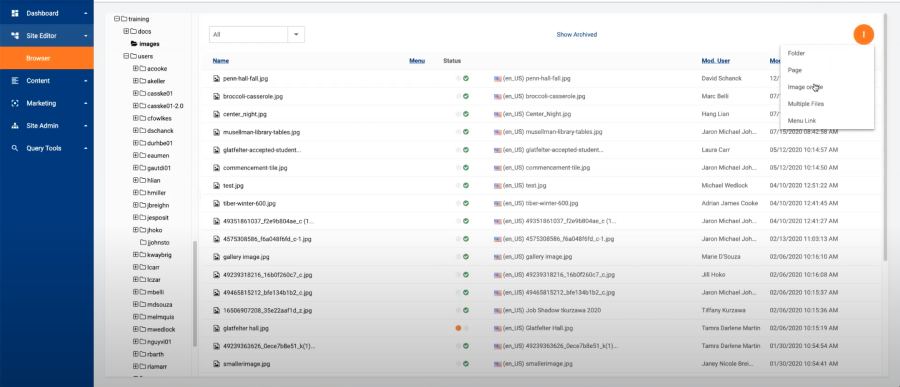Click the orange status dot of glatfelter hall.jpg
This screenshot has width=900, height=387.
458,328
